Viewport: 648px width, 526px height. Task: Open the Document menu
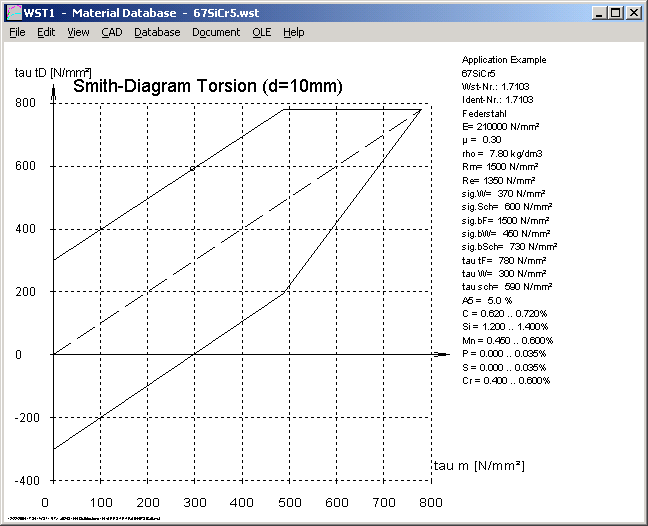[x=216, y=32]
